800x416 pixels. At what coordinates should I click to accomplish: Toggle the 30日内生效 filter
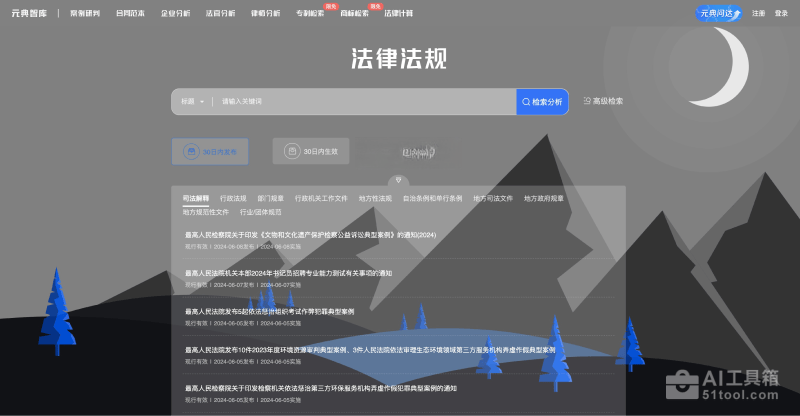click(x=311, y=152)
